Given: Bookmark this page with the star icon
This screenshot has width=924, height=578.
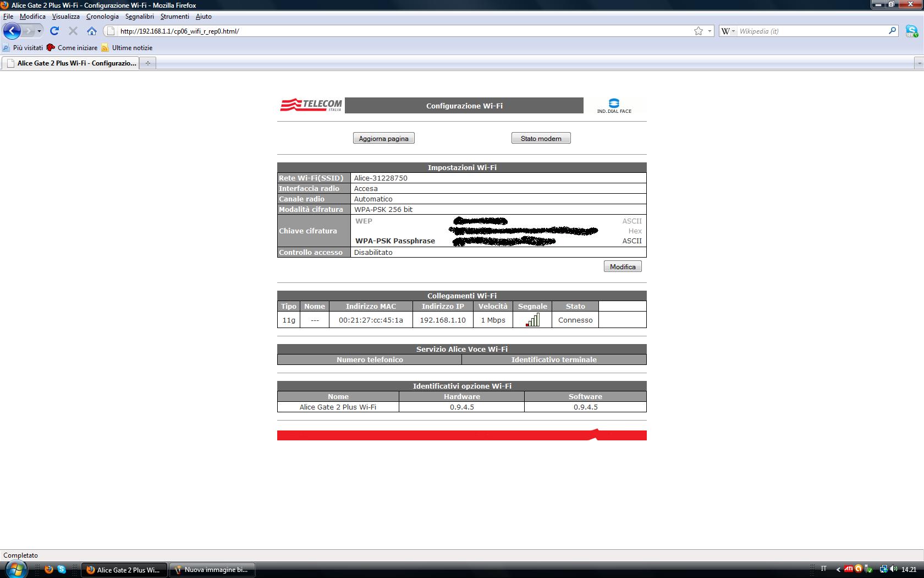Looking at the screenshot, I should click(x=698, y=31).
